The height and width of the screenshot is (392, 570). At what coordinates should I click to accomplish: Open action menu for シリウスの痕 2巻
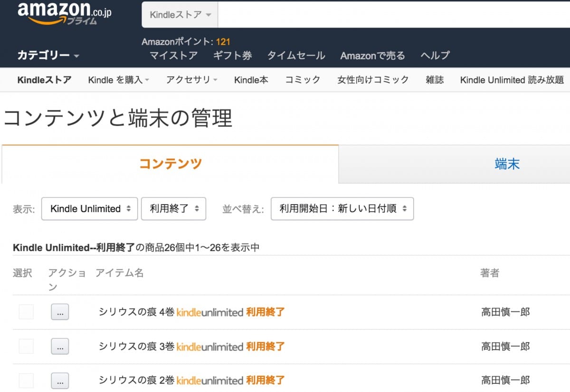60,381
